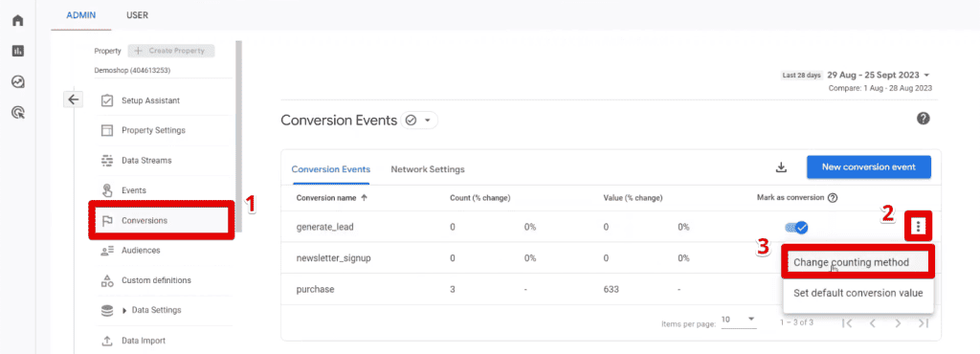
Task: Click the Count (% change) column header
Action: tap(480, 198)
